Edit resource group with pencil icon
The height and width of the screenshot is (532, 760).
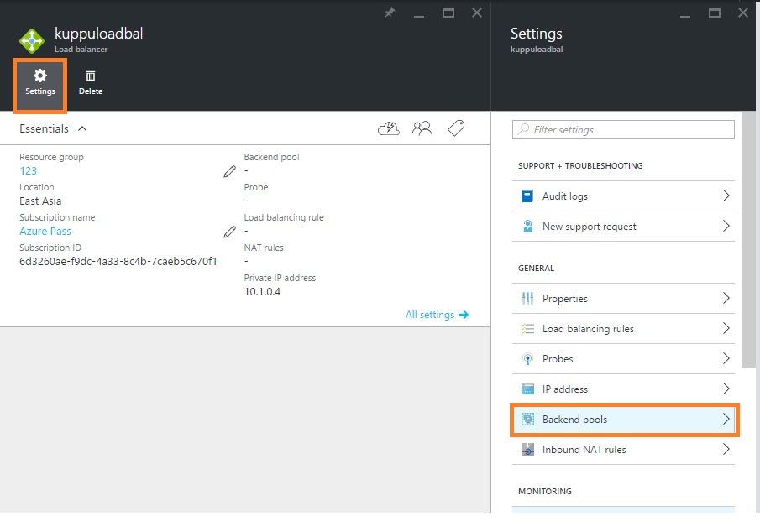(x=229, y=171)
